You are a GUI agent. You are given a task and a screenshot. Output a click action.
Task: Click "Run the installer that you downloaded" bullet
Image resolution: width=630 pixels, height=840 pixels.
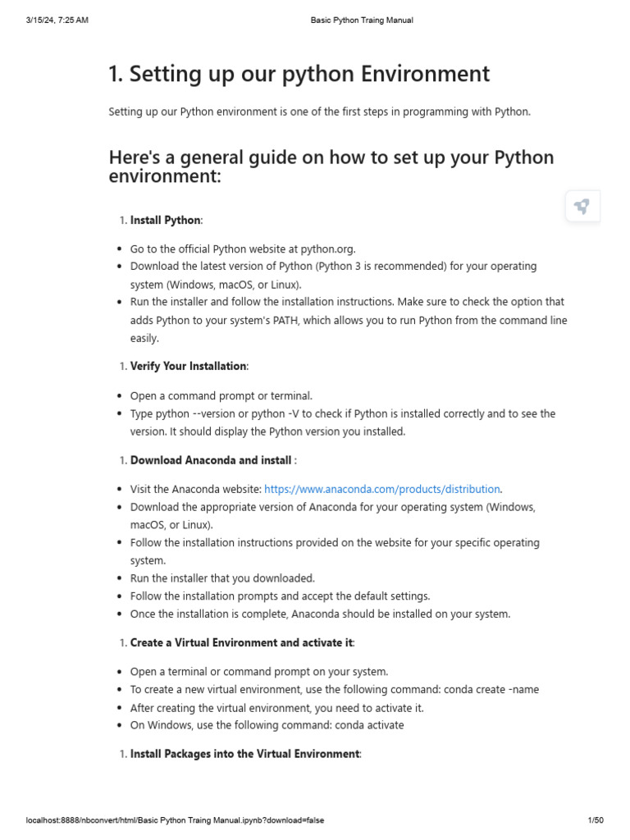222,578
